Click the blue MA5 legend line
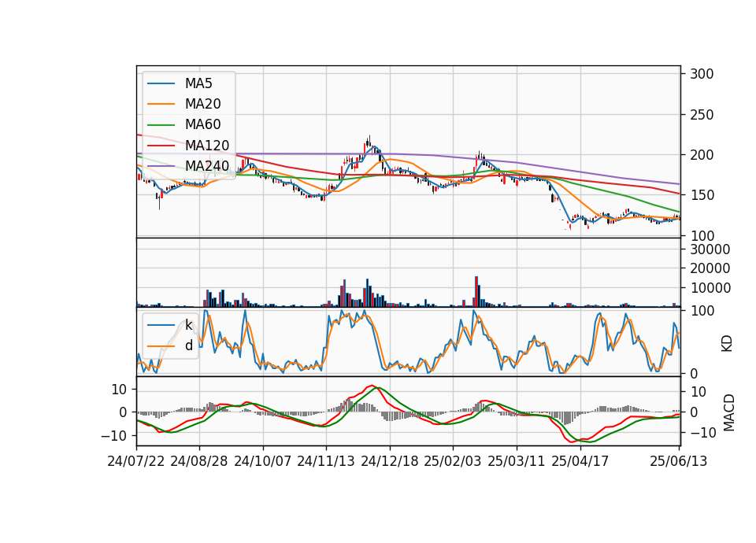This screenshot has height=543, width=756. click(x=161, y=83)
